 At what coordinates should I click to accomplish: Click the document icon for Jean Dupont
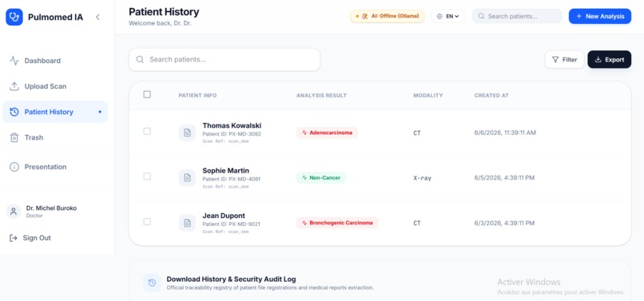pos(187,223)
